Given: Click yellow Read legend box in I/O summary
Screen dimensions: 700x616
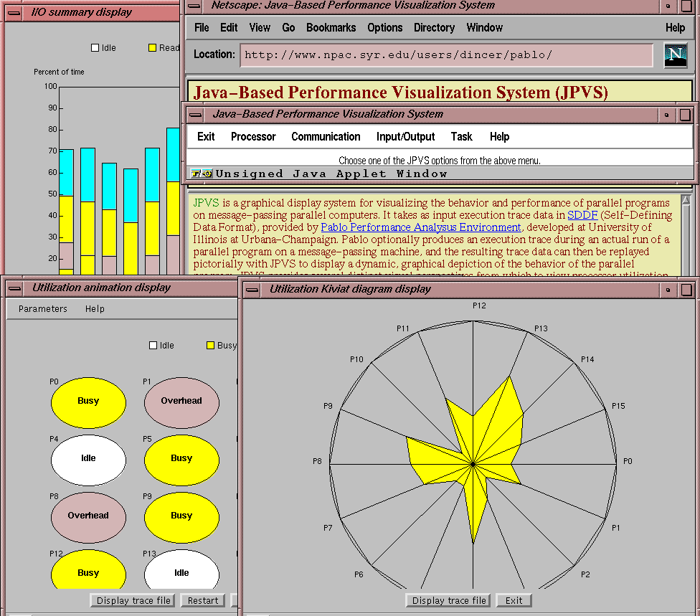Looking at the screenshot, I should pyautogui.click(x=153, y=48).
